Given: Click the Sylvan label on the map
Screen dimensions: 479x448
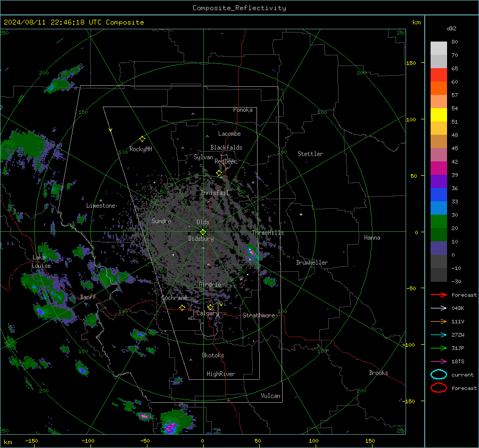Looking at the screenshot, I should (x=203, y=157).
